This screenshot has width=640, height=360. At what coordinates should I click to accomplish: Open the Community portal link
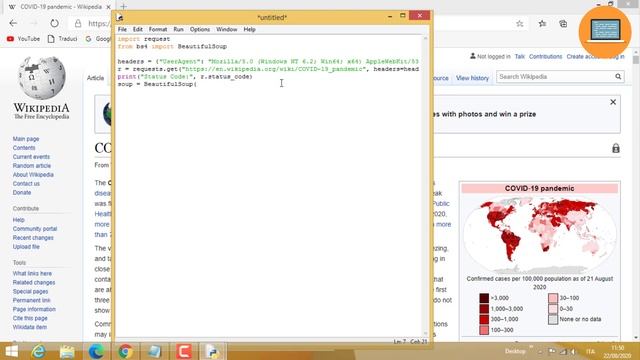[35, 229]
